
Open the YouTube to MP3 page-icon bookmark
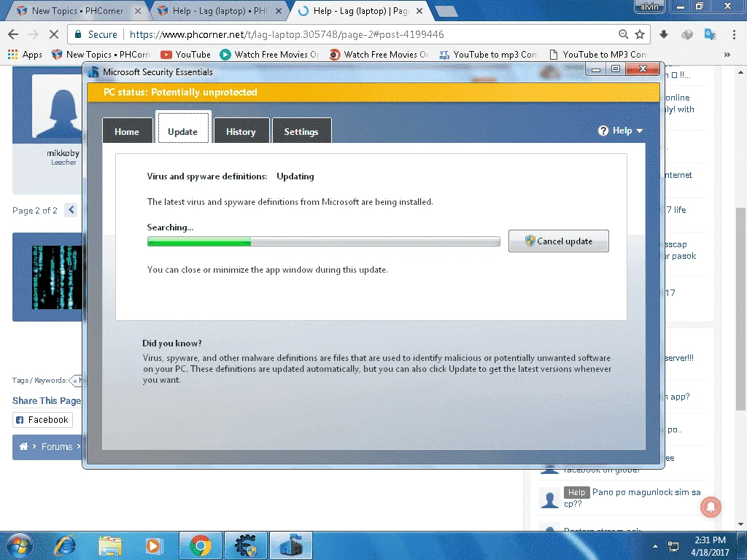point(598,54)
